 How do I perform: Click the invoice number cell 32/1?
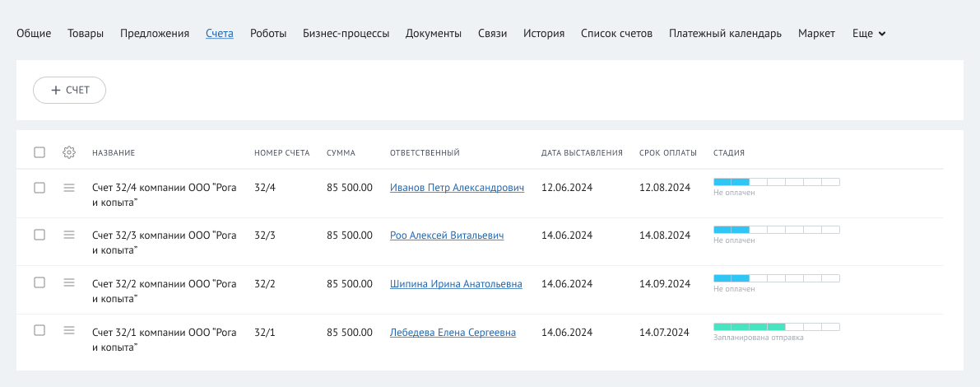point(265,333)
